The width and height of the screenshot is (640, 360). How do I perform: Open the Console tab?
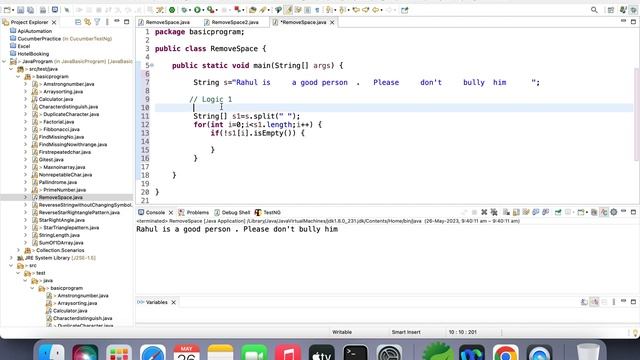click(155, 212)
